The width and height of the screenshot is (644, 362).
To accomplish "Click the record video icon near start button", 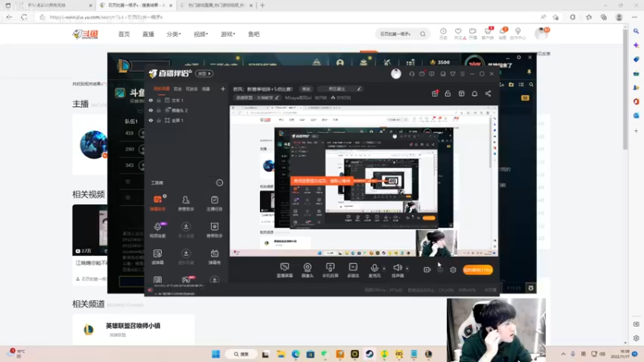I will point(427,269).
